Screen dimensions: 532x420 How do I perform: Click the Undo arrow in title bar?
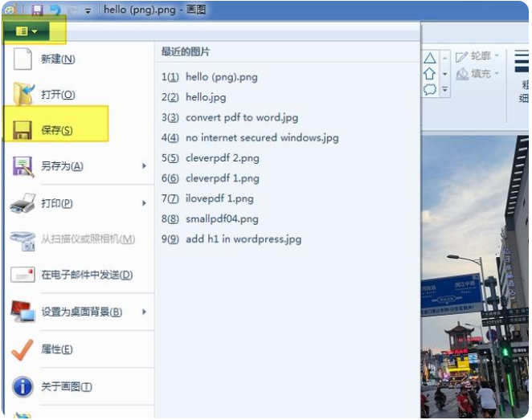[x=55, y=10]
